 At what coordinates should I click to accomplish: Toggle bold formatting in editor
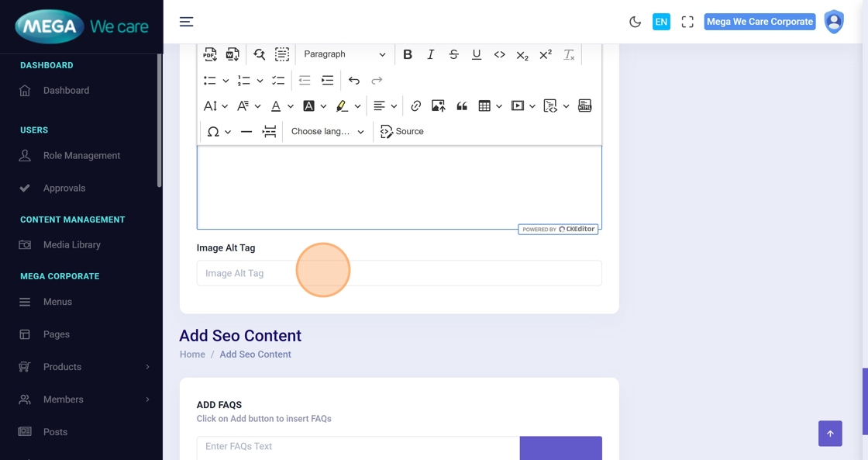click(x=408, y=54)
